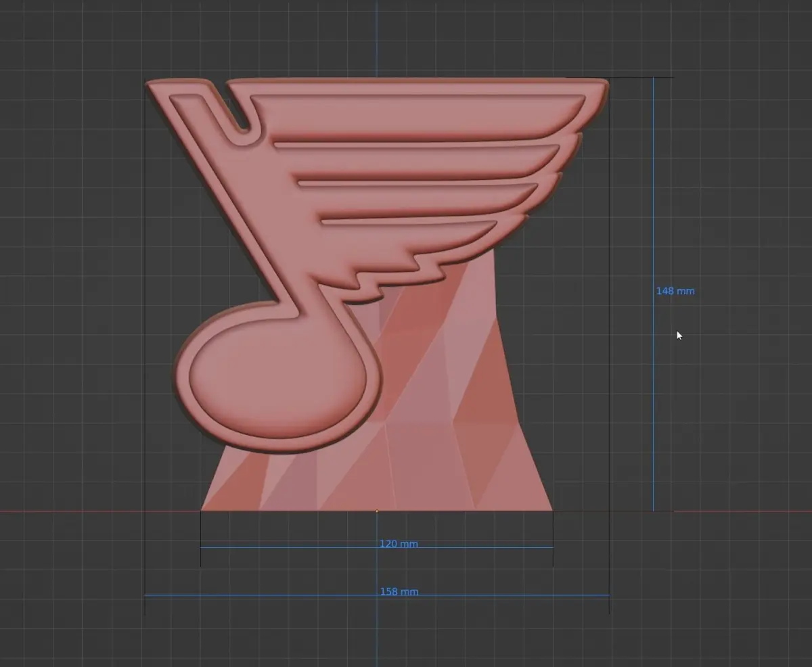Viewport: 812px width, 667px height.
Task: Click the 158 mm overall width label
Action: 399,592
